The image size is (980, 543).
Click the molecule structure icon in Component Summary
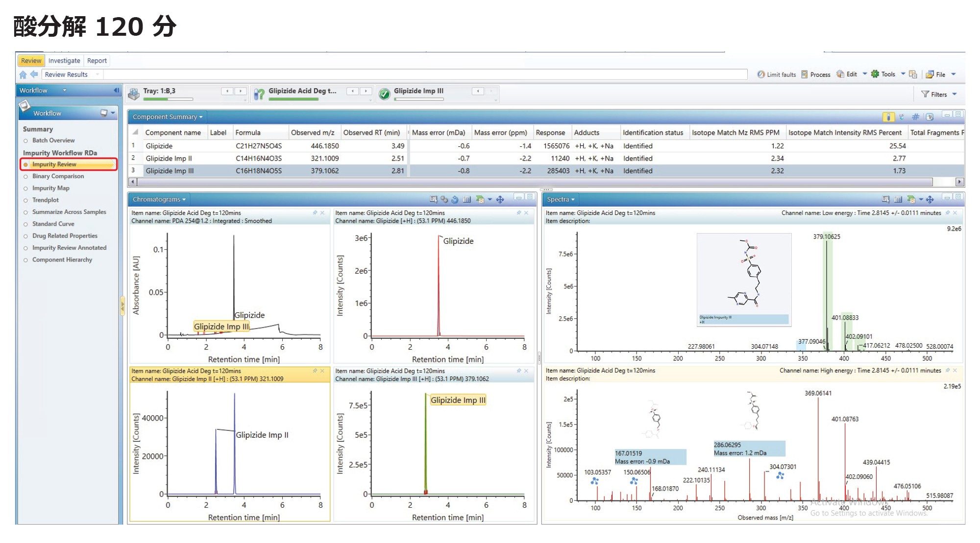pyautogui.click(x=902, y=117)
